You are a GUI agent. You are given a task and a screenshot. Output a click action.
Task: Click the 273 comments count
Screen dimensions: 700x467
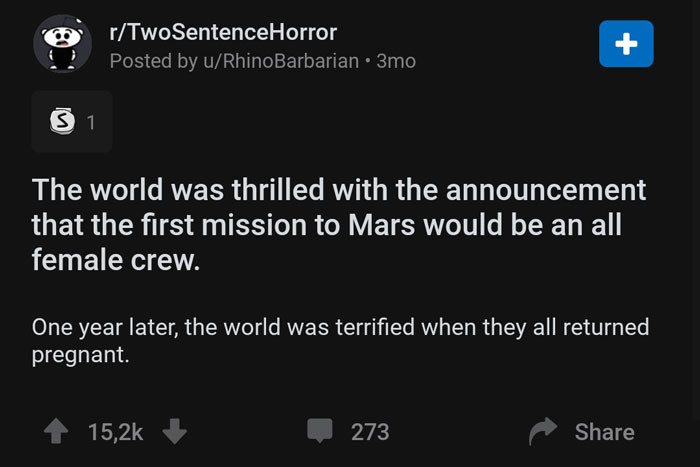370,432
